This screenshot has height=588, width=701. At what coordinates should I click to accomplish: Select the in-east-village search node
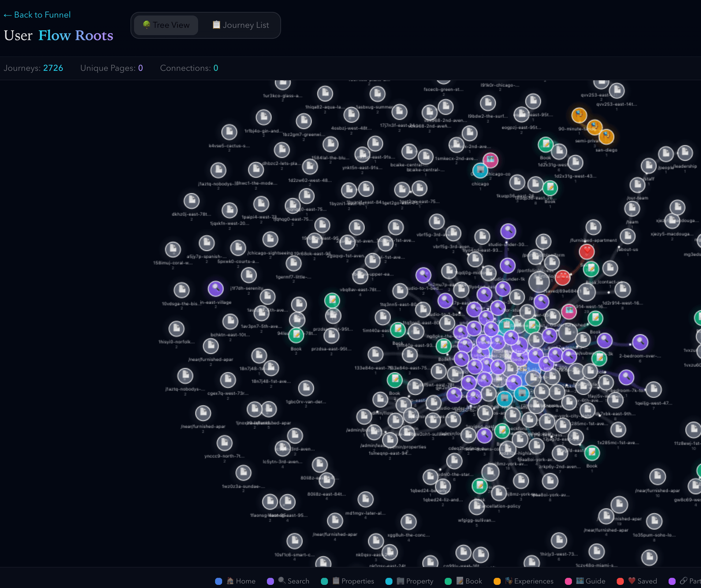(216, 289)
